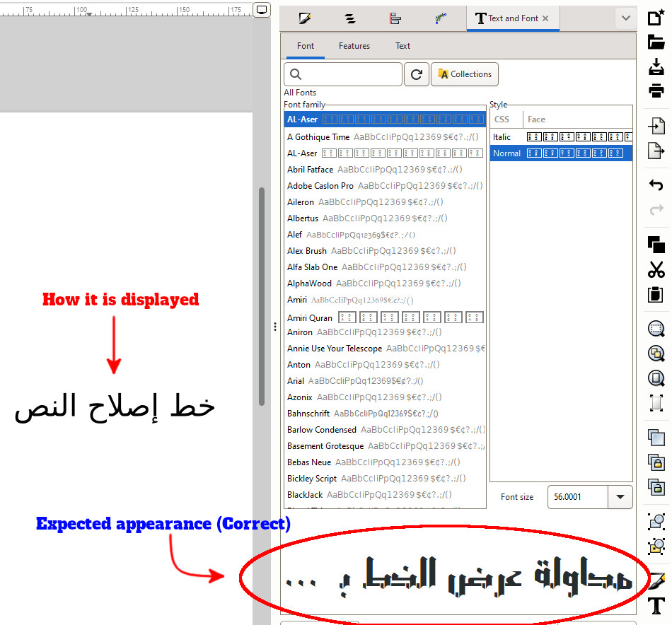Click the font search field

tap(343, 74)
